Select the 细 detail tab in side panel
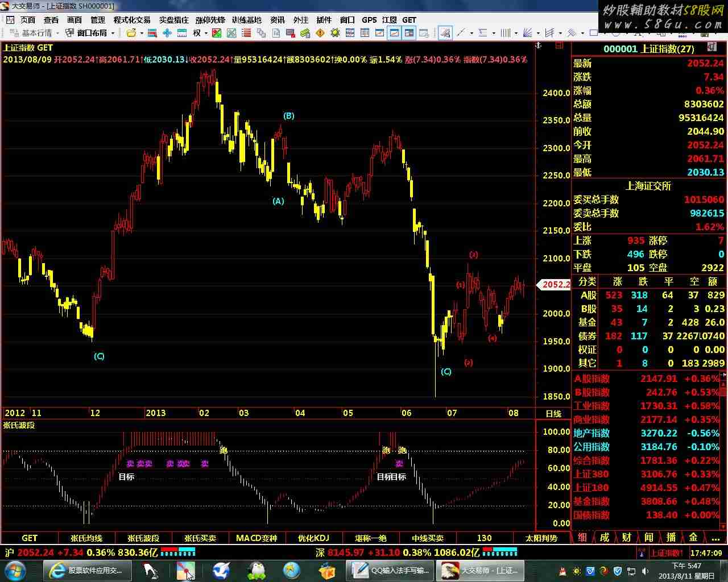The width and height of the screenshot is (728, 582). pyautogui.click(x=582, y=537)
